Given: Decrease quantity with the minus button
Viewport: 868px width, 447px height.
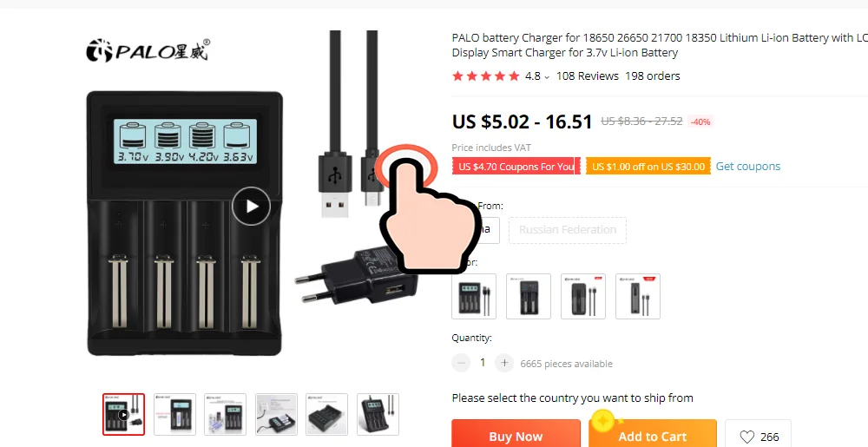Looking at the screenshot, I should click(461, 363).
